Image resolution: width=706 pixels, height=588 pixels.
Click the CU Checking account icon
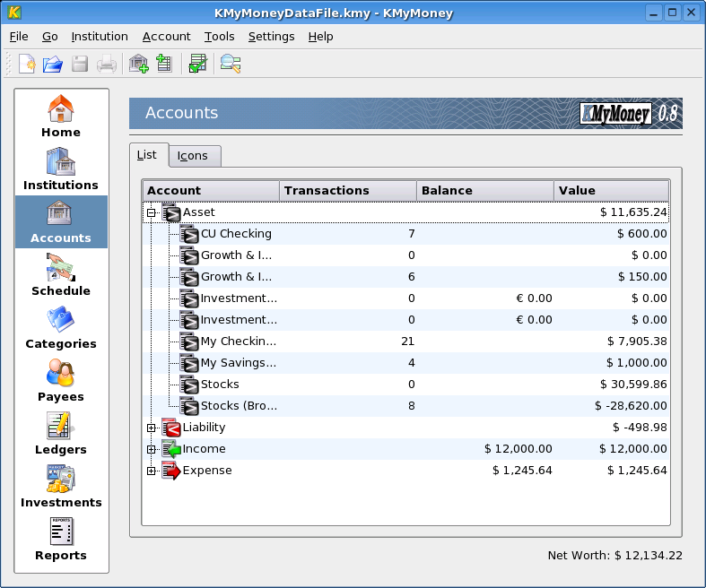pyautogui.click(x=189, y=234)
